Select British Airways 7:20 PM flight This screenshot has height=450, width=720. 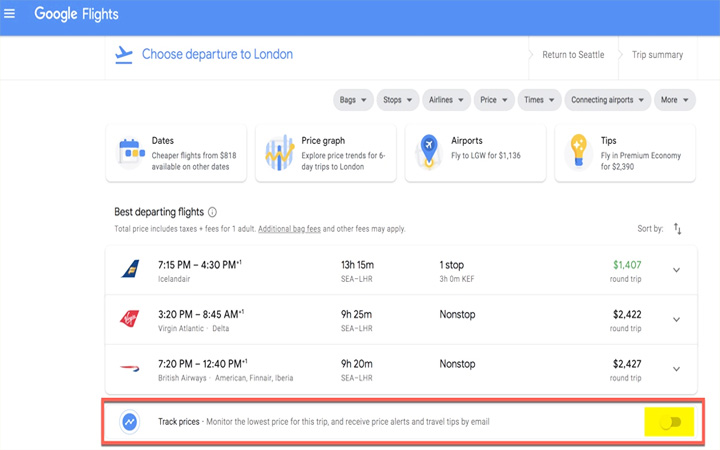401,370
